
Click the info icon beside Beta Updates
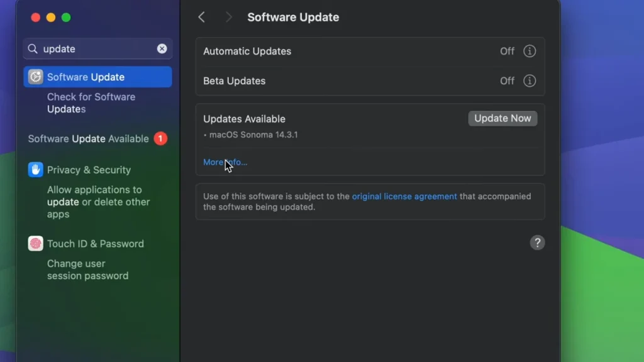[x=530, y=80]
